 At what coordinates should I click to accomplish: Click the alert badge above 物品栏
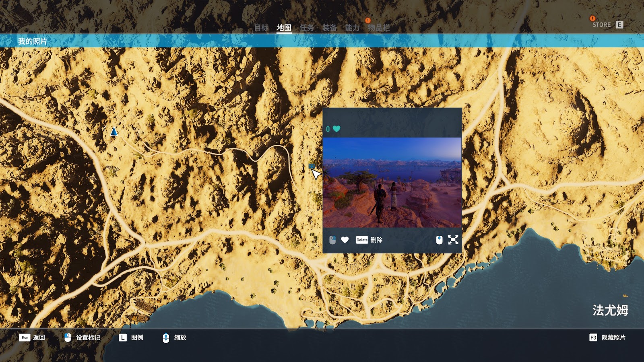point(367,20)
